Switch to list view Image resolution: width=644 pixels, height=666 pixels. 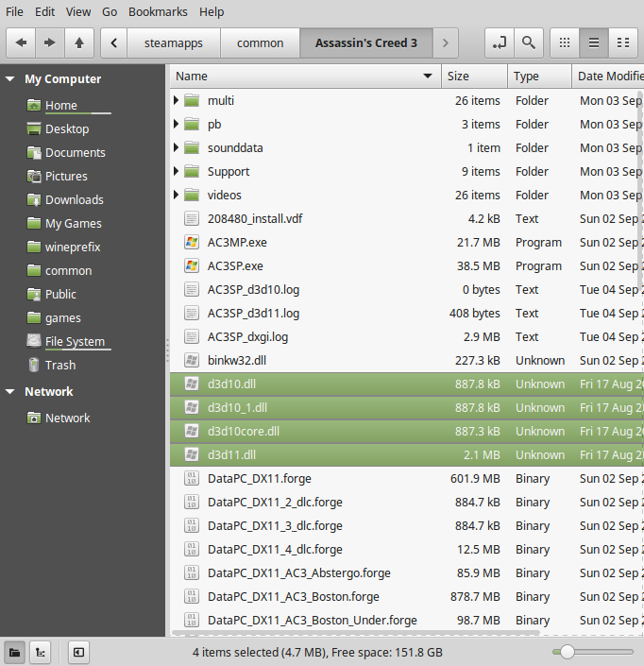pyautogui.click(x=594, y=43)
